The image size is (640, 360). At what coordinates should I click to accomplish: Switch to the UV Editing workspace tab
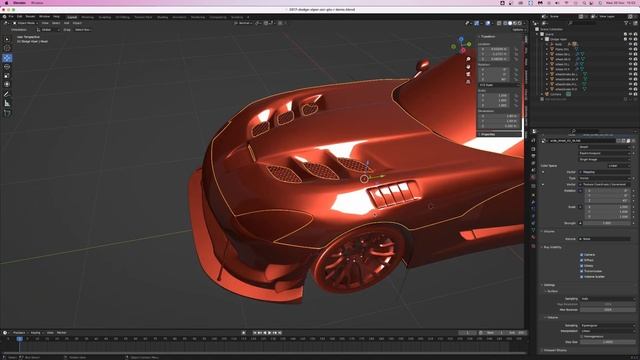click(122, 17)
